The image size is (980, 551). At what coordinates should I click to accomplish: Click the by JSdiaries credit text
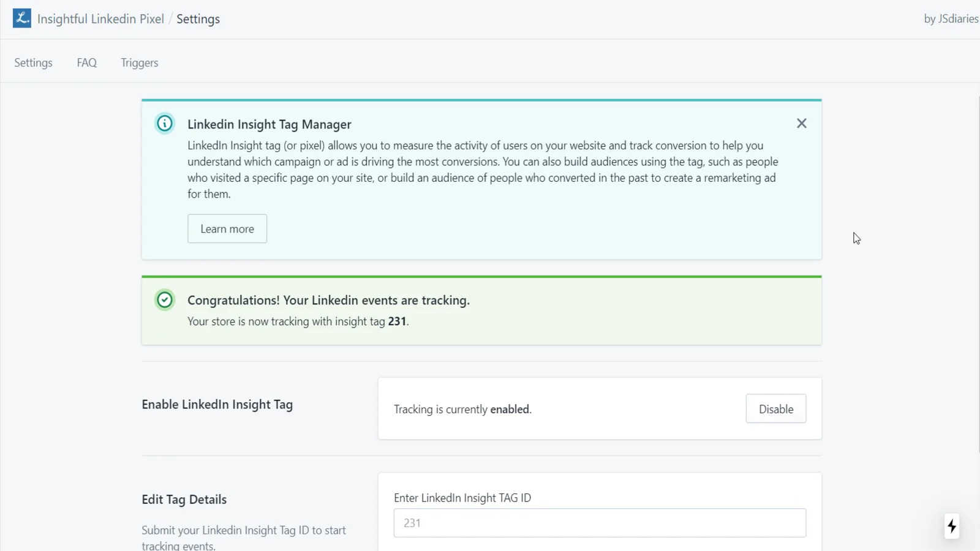(x=951, y=19)
